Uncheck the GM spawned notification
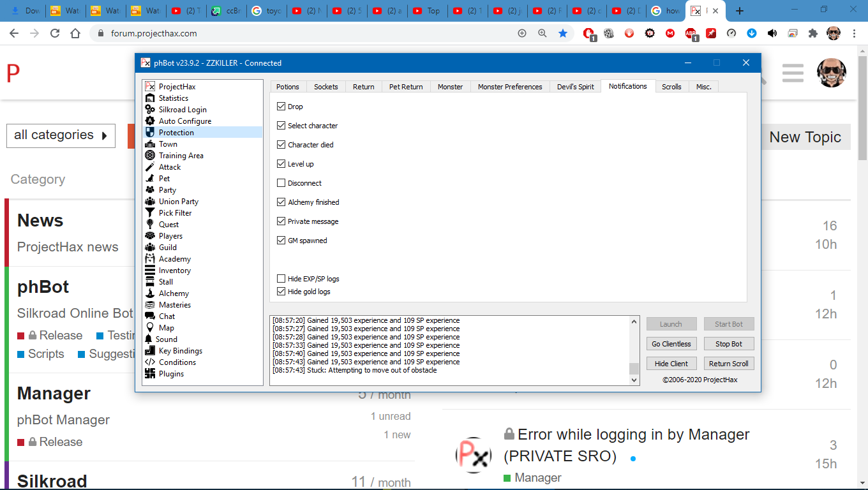 click(281, 241)
